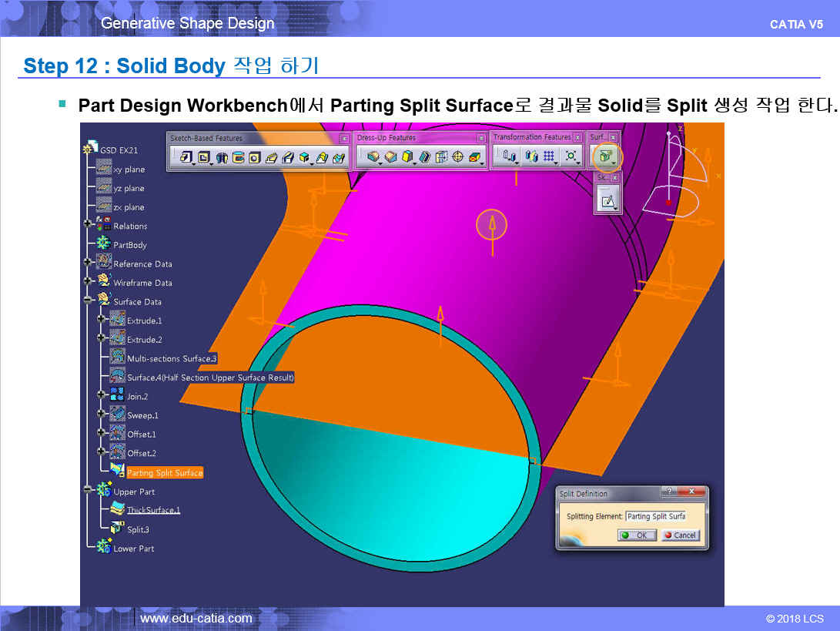This screenshot has height=631, width=840.
Task: Click OK in Split Definition dialog
Action: point(638,535)
